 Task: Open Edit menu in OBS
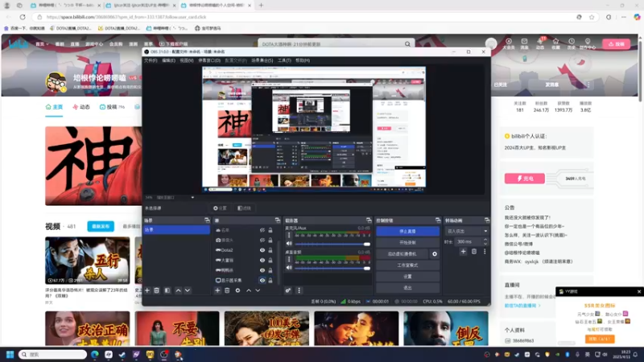click(168, 60)
